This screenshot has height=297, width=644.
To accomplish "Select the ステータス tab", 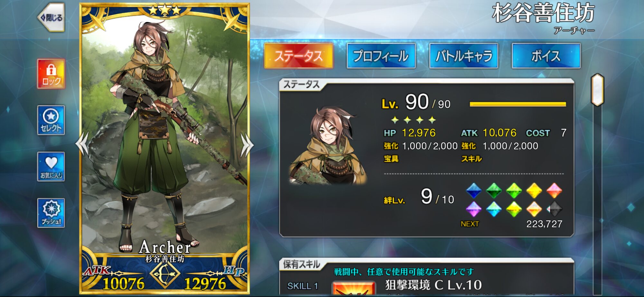I will 298,56.
